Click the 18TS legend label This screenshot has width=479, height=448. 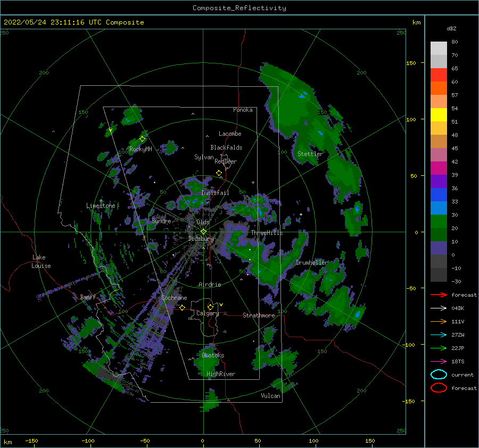458,362
